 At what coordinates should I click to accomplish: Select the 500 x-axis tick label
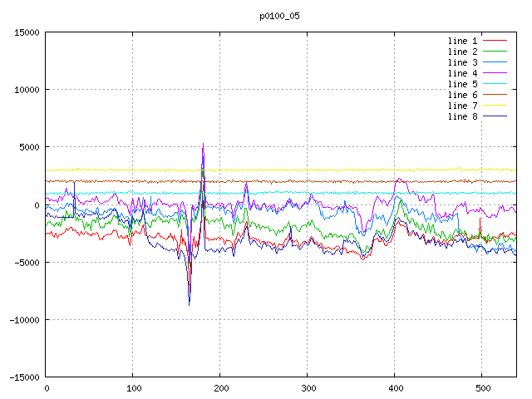click(481, 388)
